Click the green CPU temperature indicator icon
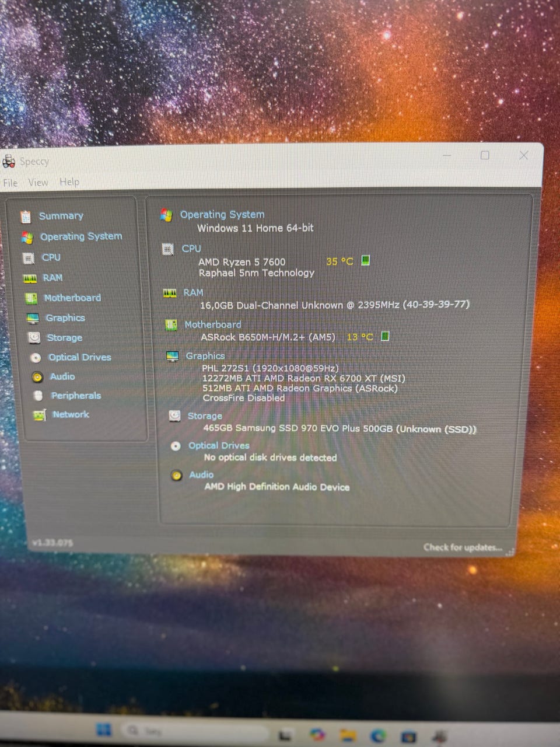 (366, 260)
